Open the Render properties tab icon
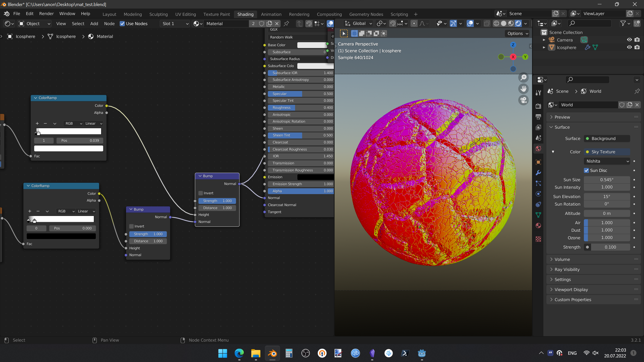The height and width of the screenshot is (362, 644). click(538, 106)
